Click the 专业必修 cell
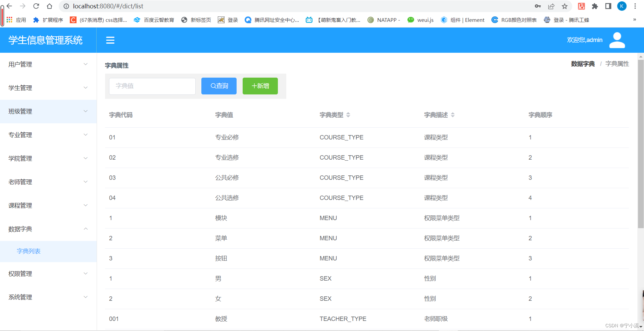Image resolution: width=644 pixels, height=331 pixels. tap(227, 137)
